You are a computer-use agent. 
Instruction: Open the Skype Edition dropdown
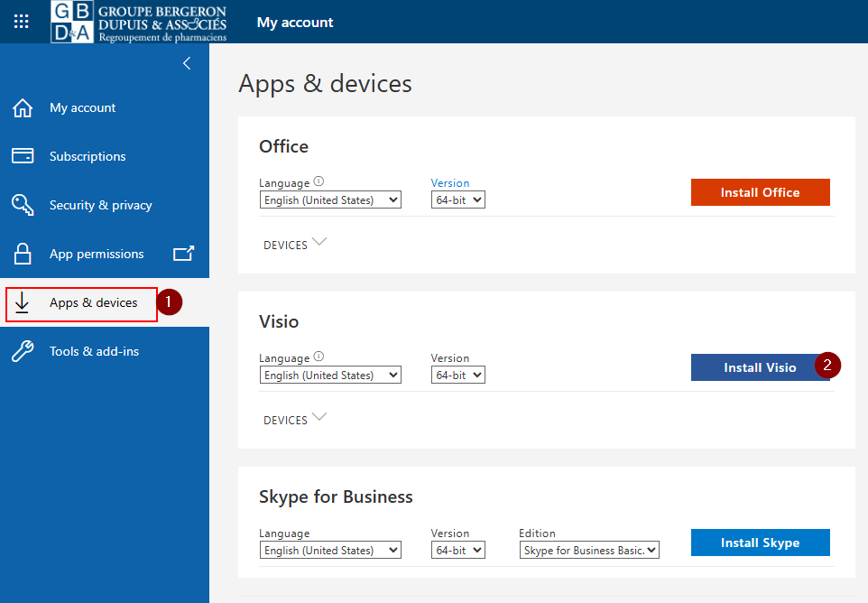(x=589, y=550)
